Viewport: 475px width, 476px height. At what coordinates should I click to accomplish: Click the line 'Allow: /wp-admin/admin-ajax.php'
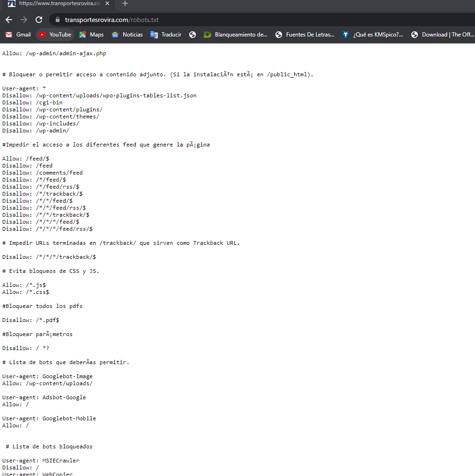(54, 53)
